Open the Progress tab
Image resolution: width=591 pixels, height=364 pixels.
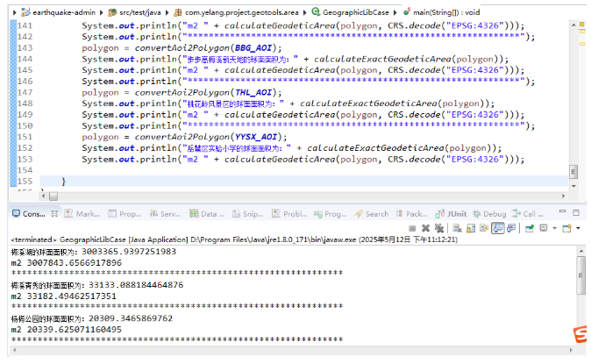[331, 214]
